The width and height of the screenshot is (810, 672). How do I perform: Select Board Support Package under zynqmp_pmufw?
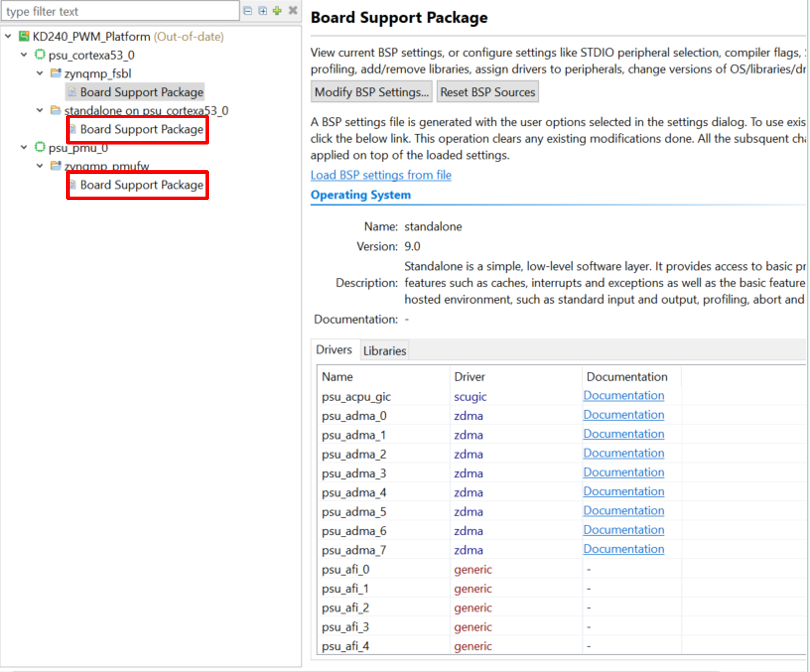tap(141, 185)
